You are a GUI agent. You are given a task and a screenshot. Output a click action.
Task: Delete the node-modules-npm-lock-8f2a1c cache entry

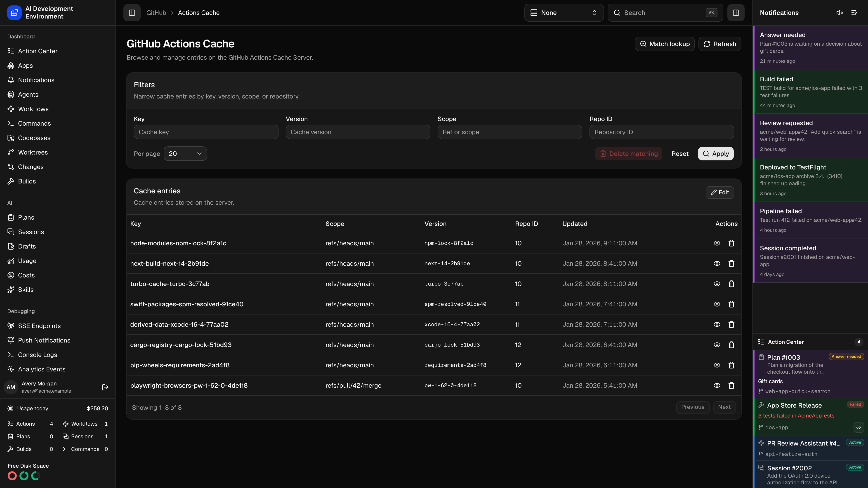731,243
